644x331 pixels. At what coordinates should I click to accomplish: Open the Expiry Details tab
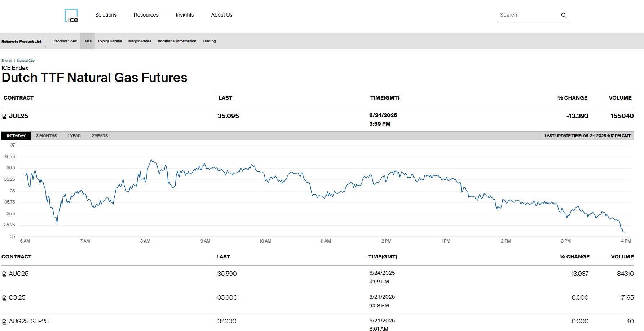(110, 41)
